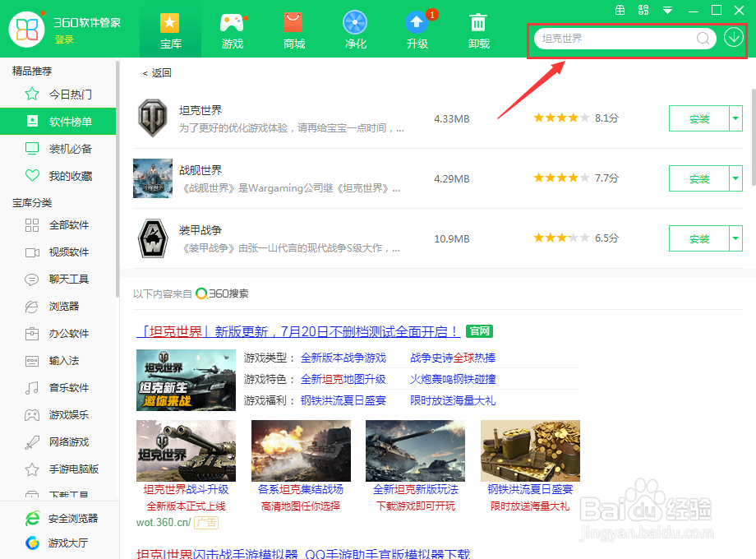This screenshot has width=756, height=559.
Task: Select the 输入法 category
Action: [x=58, y=360]
